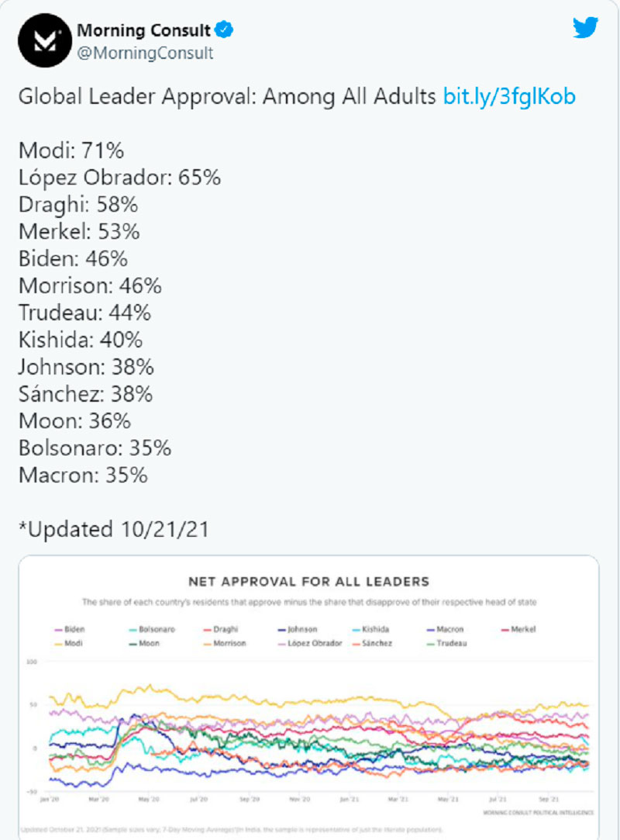Open the bit.ly/3fglKob link
The image size is (620, 840).
(509, 96)
